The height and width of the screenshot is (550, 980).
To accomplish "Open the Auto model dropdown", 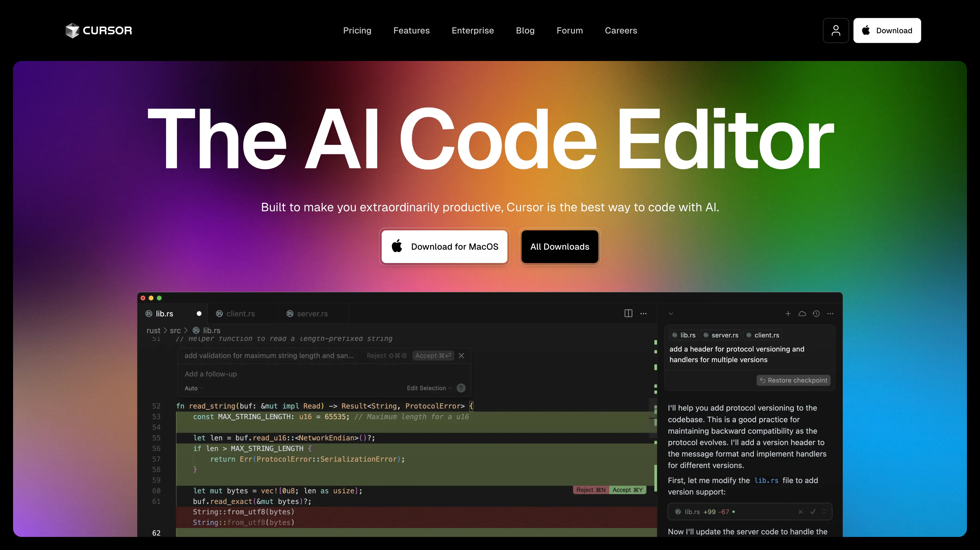I will coord(194,388).
